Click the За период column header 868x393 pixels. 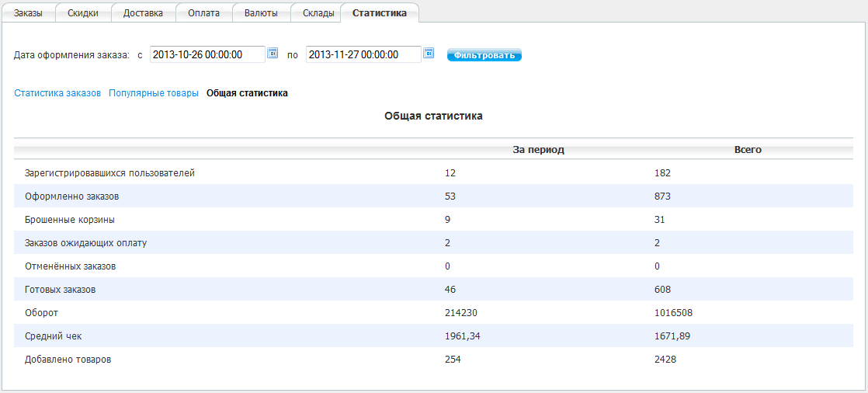point(538,149)
